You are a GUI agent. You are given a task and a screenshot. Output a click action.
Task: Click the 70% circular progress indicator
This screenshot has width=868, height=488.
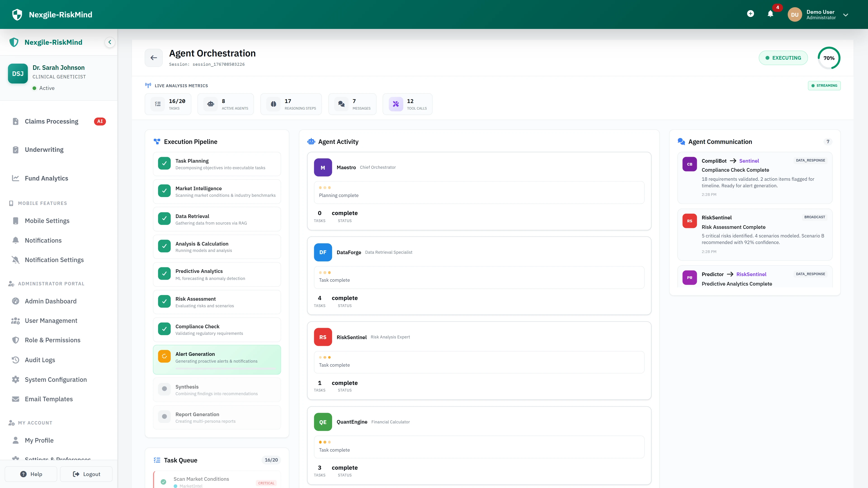[x=829, y=58]
